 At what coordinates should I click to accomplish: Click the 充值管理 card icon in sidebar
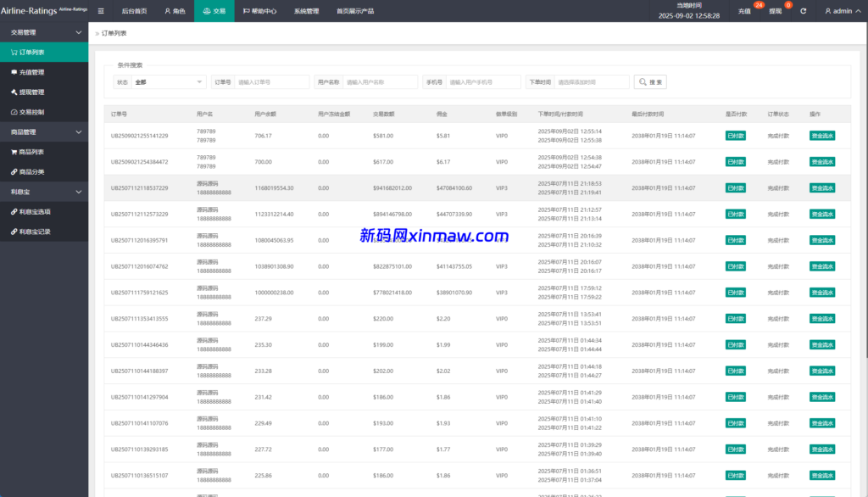click(x=15, y=72)
